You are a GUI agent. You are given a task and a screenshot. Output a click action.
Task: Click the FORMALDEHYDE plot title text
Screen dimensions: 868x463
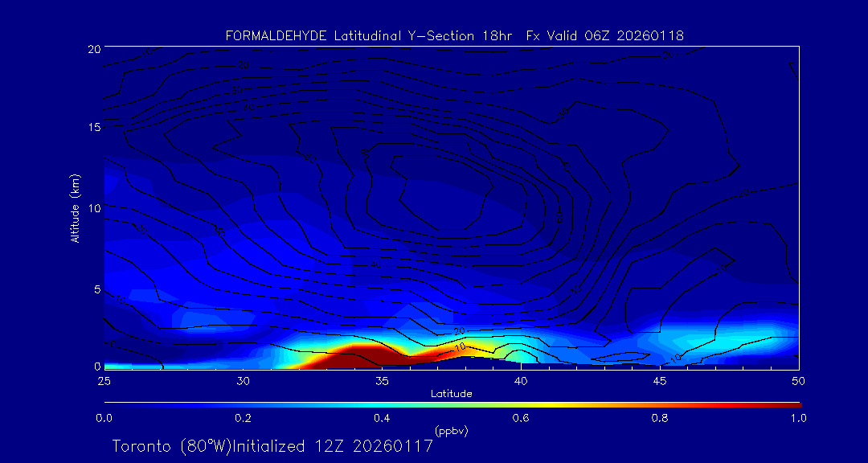pos(454,35)
